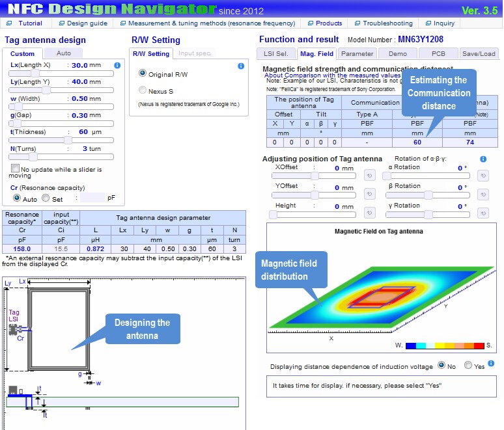Image resolution: width=504 pixels, height=430 pixels.
Task: Click info icon next to Rotation of α·β·γ
Action: coord(483,159)
